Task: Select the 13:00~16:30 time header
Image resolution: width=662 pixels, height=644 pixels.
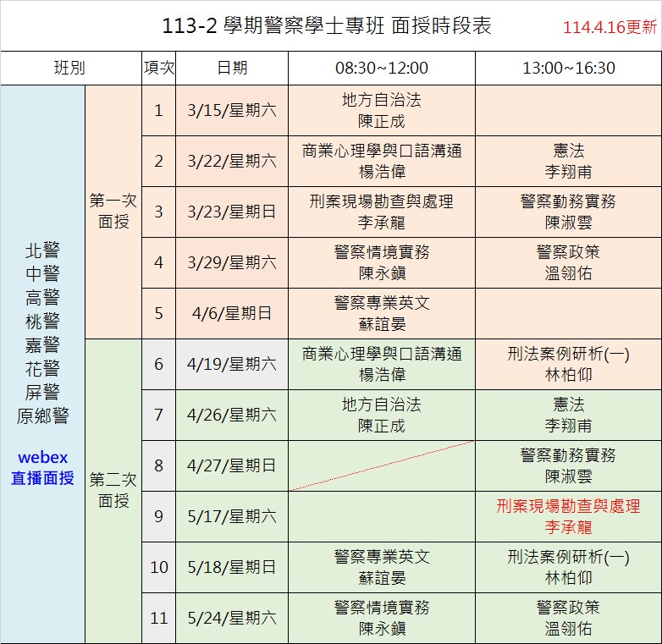Action: (569, 68)
